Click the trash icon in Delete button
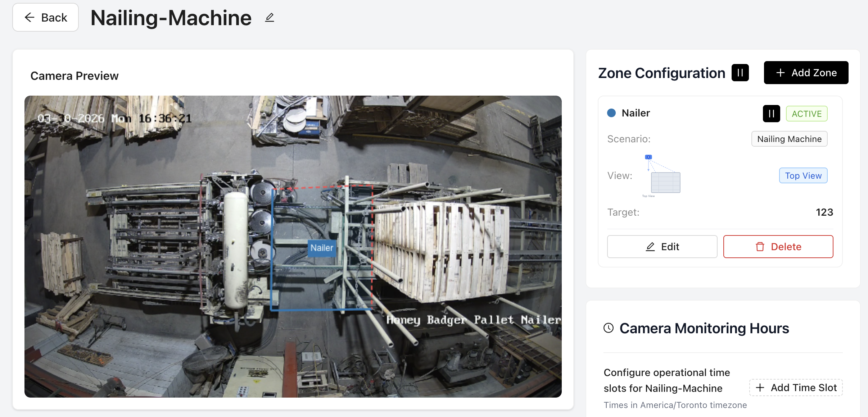The width and height of the screenshot is (868, 417). pyautogui.click(x=760, y=247)
